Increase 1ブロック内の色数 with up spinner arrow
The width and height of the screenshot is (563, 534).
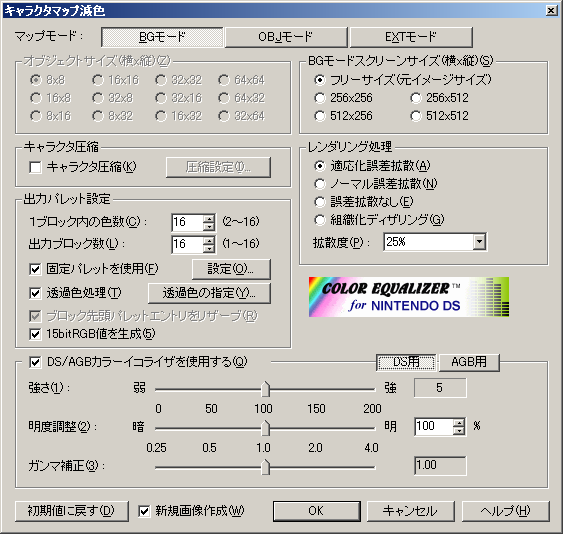tap(209, 218)
